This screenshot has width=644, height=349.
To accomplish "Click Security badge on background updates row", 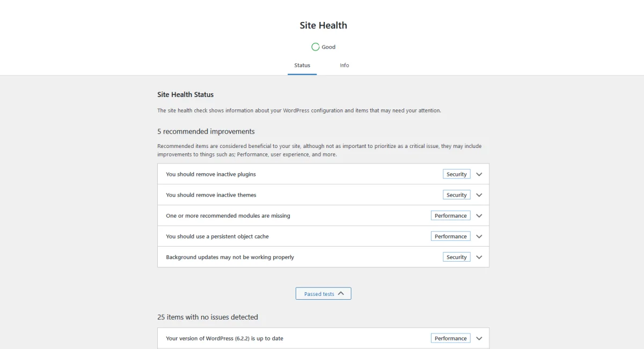I will click(457, 257).
